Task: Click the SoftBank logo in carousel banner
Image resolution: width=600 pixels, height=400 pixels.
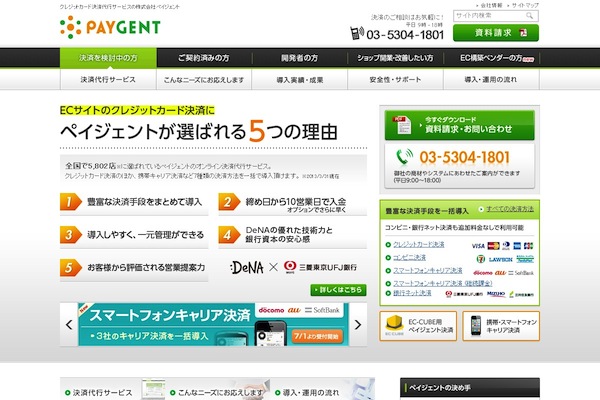Action: tap(322, 310)
